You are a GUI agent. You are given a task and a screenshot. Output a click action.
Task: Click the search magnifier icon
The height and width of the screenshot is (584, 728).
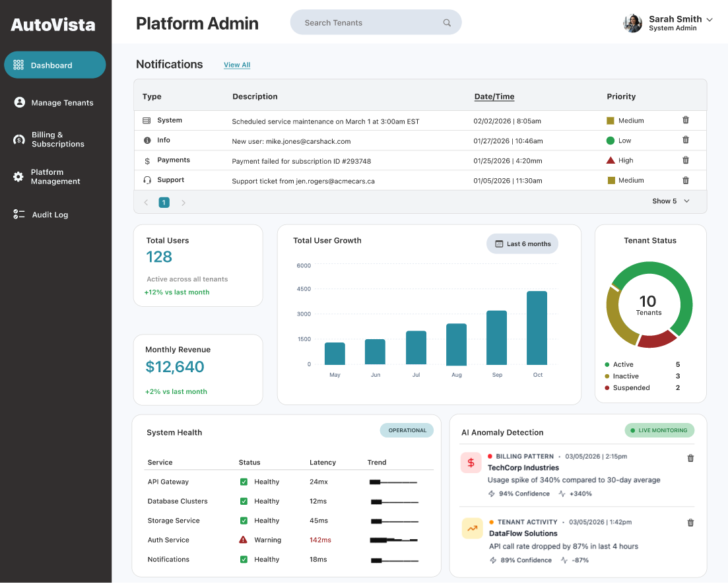[447, 22]
